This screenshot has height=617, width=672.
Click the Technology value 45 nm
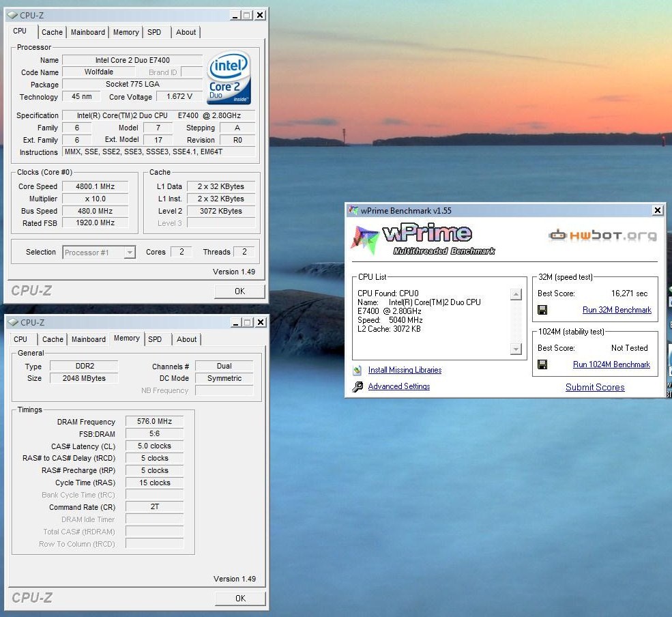[x=81, y=96]
